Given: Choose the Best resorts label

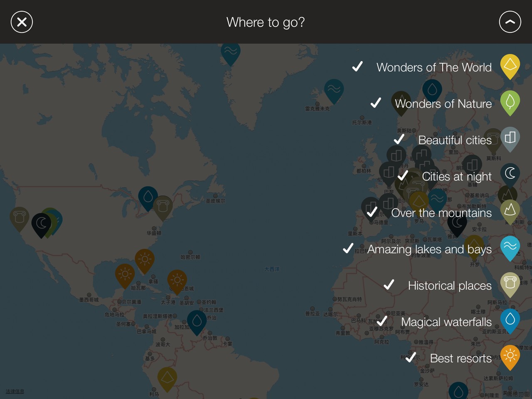Looking at the screenshot, I should pyautogui.click(x=461, y=358).
